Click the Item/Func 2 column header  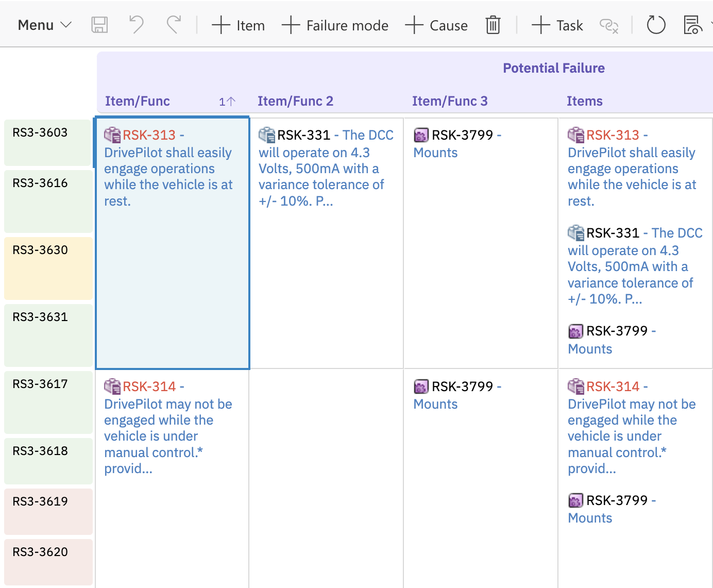pyautogui.click(x=296, y=101)
